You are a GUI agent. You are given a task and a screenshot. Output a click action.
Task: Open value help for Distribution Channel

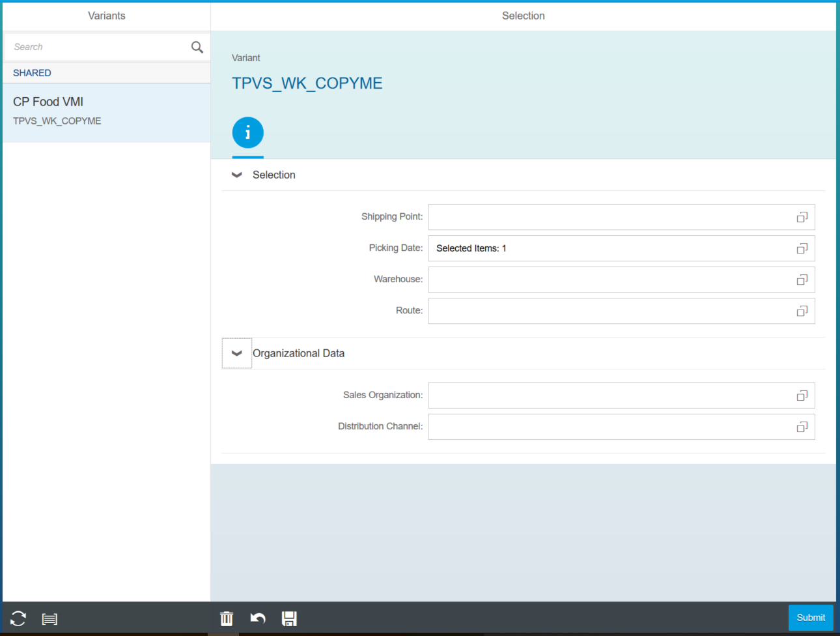(802, 427)
